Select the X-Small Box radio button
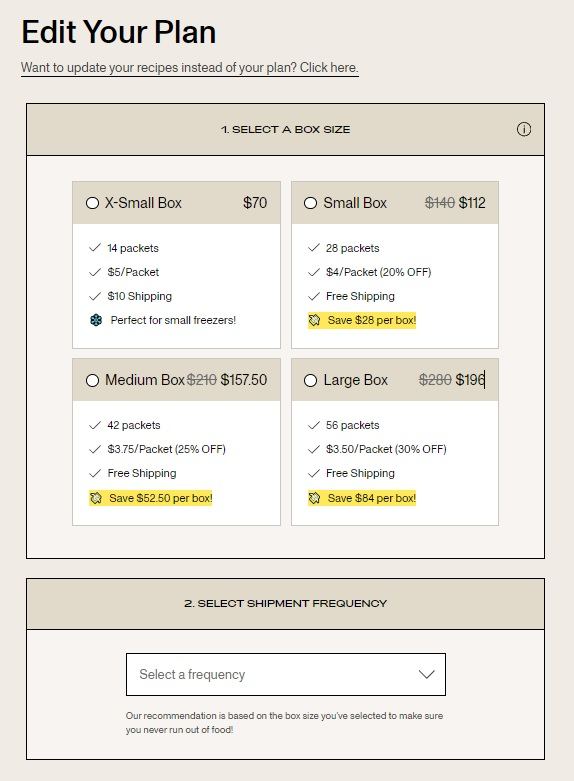The height and width of the screenshot is (781, 574). pos(92,203)
